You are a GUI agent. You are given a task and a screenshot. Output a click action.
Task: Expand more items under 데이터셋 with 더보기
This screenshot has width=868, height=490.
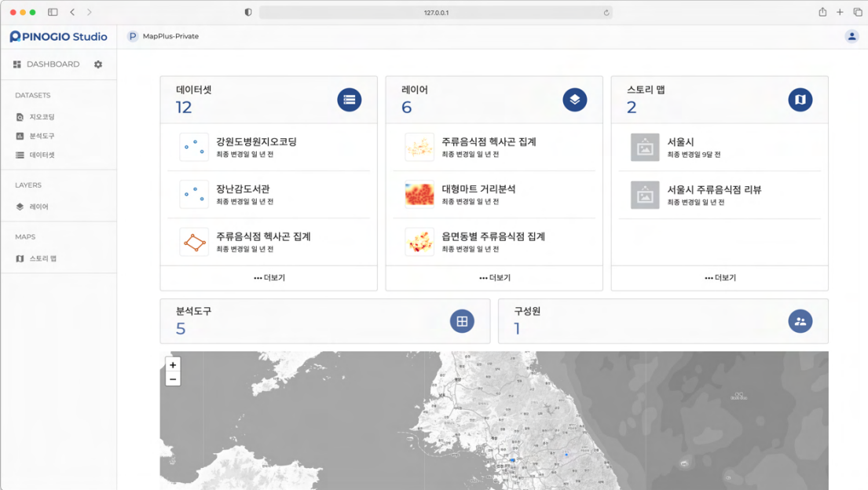tap(269, 278)
